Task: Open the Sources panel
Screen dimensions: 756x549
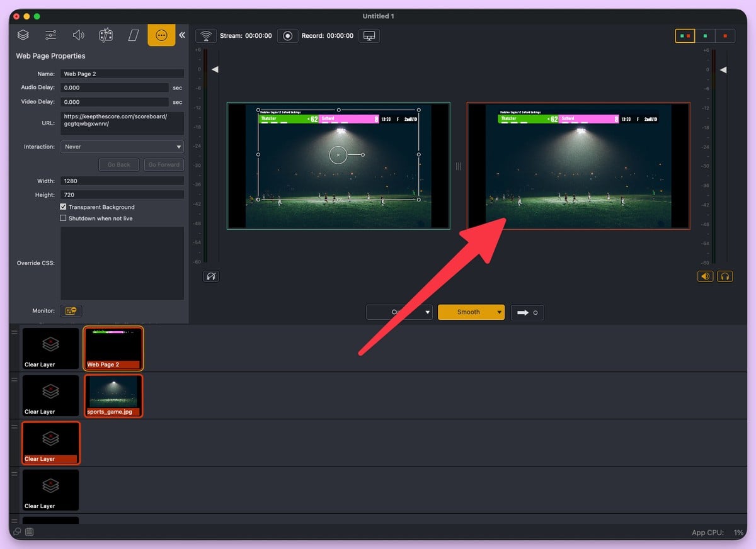Action: pyautogui.click(x=50, y=35)
